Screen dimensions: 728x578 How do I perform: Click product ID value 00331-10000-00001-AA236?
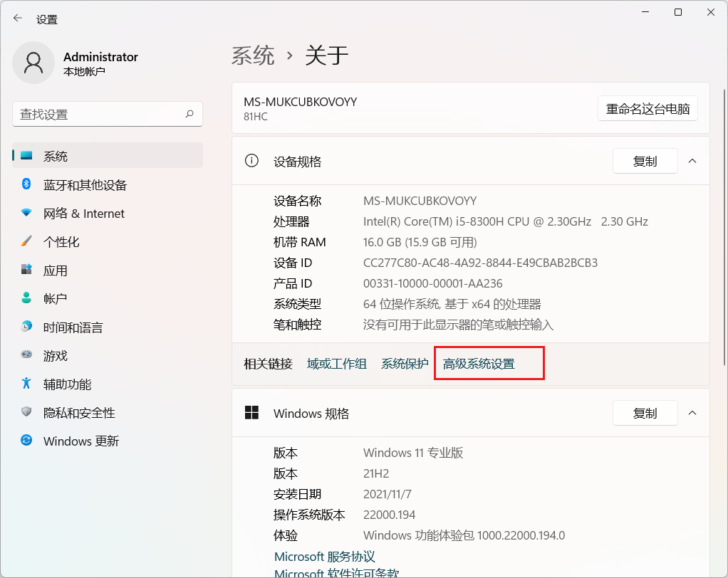[432, 283]
